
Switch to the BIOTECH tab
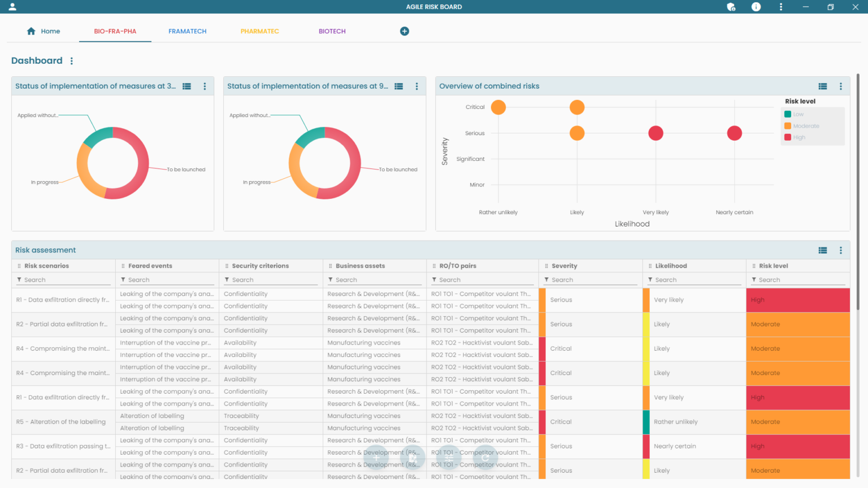332,31
